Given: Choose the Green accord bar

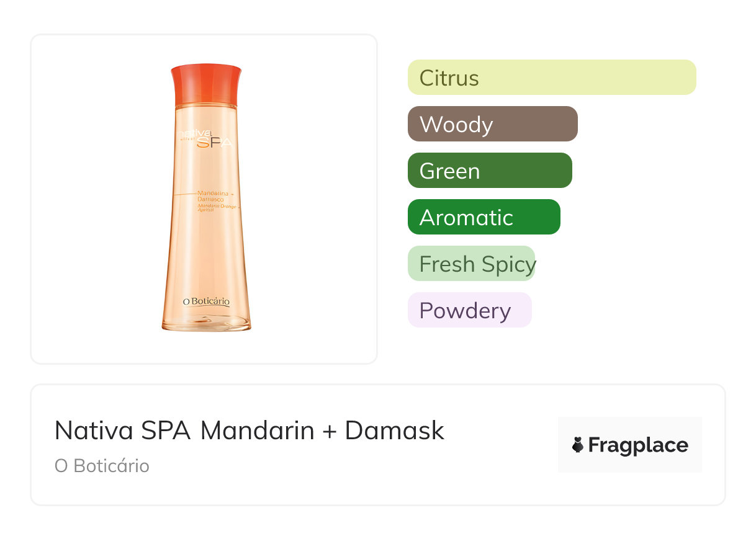Looking at the screenshot, I should [489, 171].
